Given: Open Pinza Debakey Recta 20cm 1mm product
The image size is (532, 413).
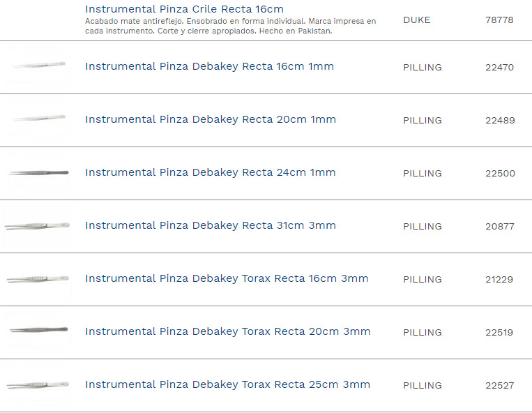Looking at the screenshot, I should coord(210,120).
